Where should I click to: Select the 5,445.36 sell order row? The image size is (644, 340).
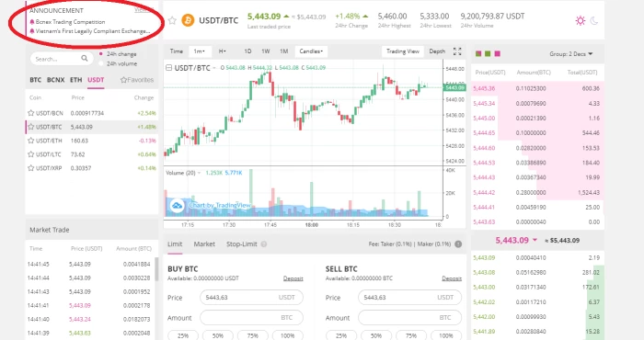pyautogui.click(x=537, y=88)
